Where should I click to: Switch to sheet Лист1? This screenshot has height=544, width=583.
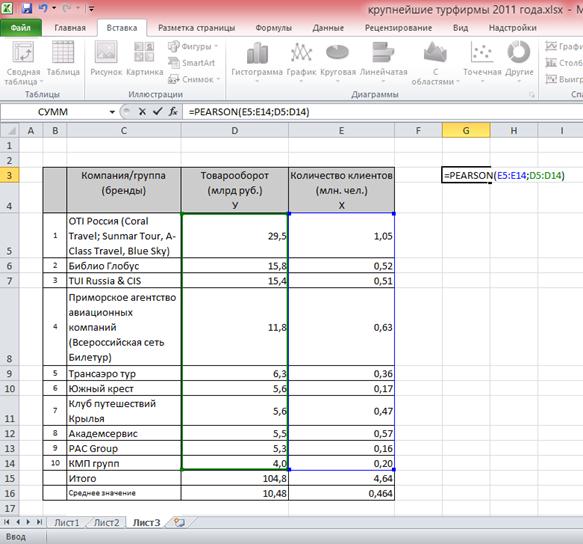pyautogui.click(x=67, y=522)
